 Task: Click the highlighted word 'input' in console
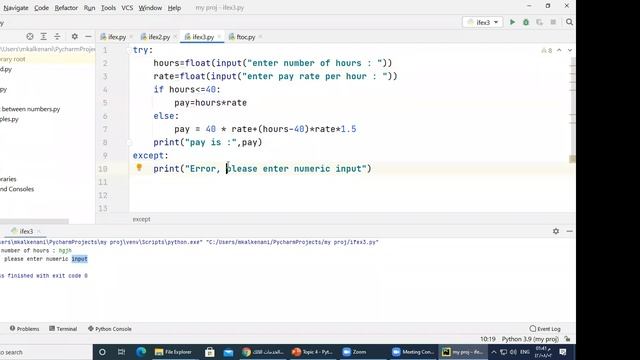[x=80, y=259]
